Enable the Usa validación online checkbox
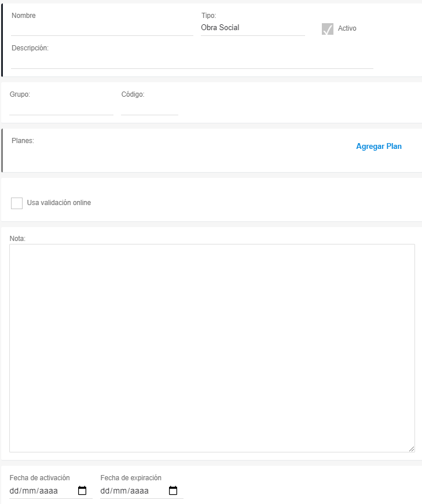 pyautogui.click(x=17, y=203)
